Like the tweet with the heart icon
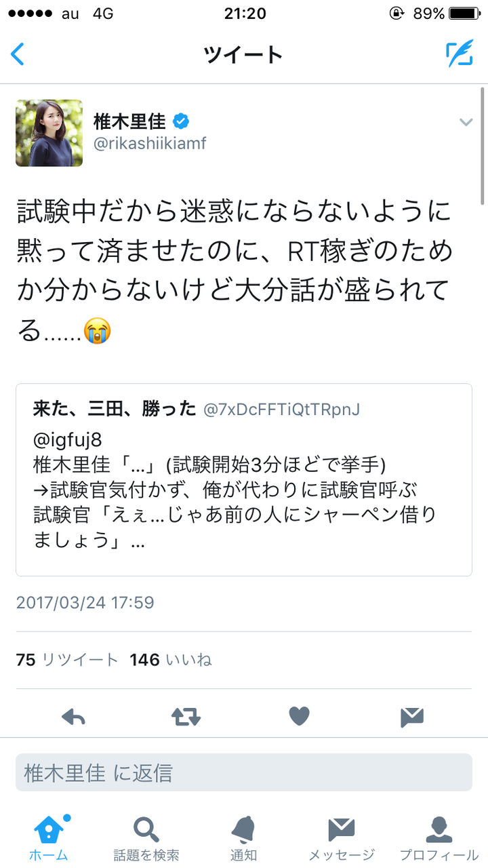This screenshot has height=868, width=488. pos(299,716)
